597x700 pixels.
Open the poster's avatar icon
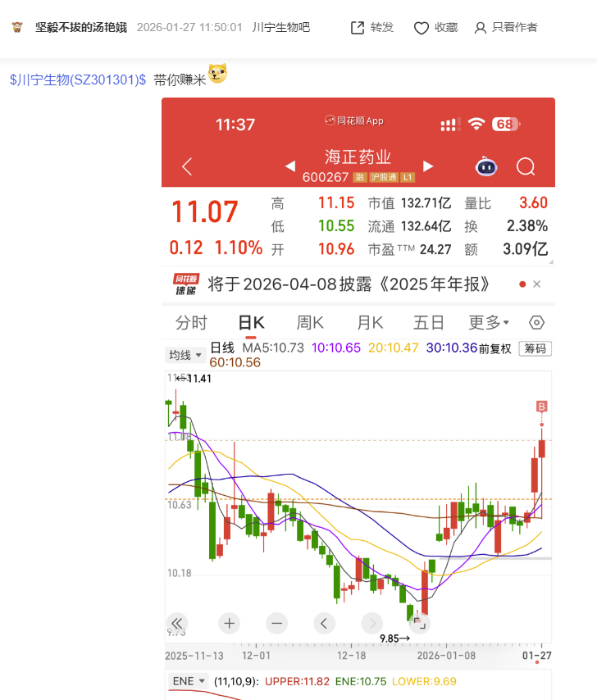[17, 27]
